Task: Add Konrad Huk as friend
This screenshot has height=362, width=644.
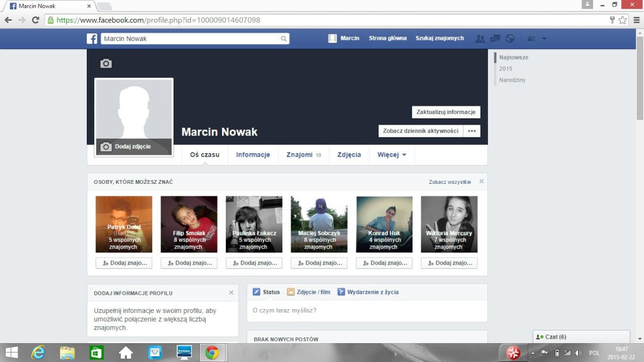Action: [384, 263]
